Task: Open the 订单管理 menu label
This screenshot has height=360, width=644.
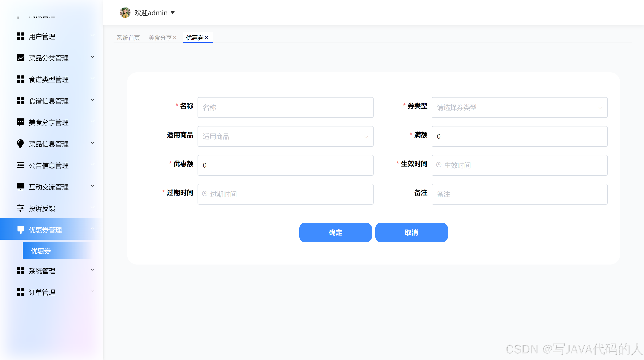Action: [42, 292]
